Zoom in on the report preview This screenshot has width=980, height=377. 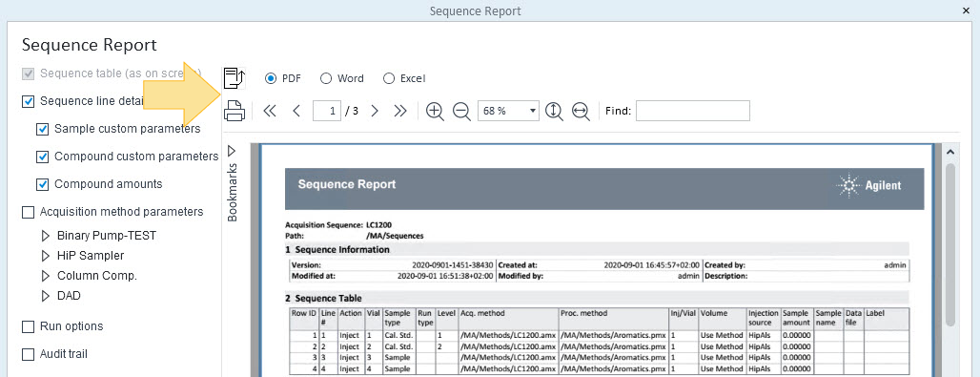point(435,111)
